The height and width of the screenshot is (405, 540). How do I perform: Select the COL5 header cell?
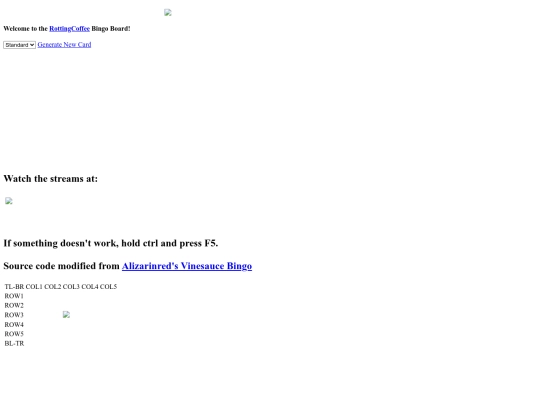pos(108,287)
